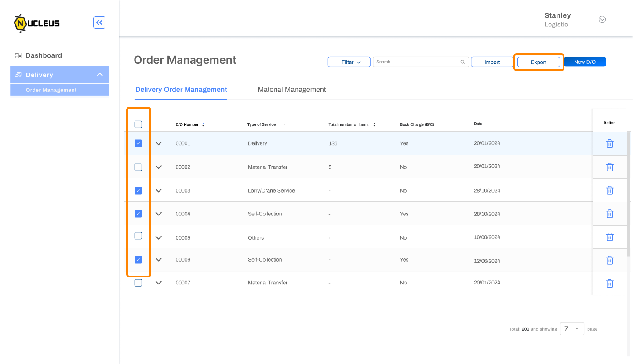Click the Search input field
Viewport: 633px width, 364px height.
pyautogui.click(x=421, y=62)
